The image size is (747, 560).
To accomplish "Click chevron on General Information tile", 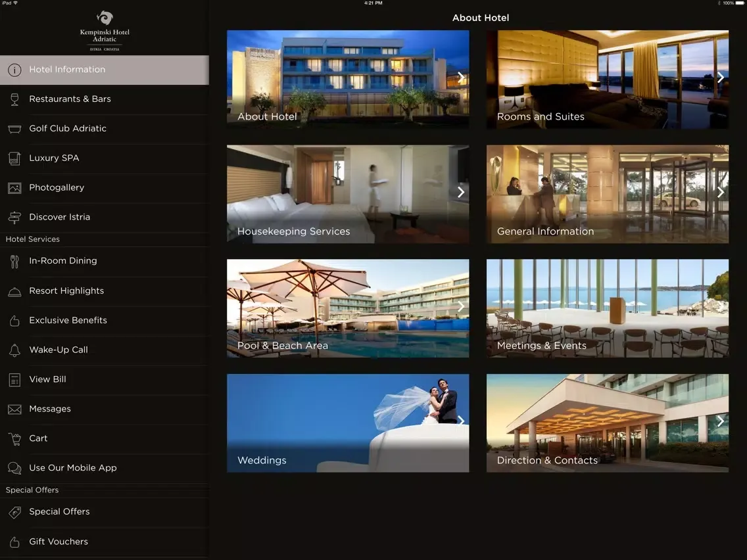I will pyautogui.click(x=720, y=193).
